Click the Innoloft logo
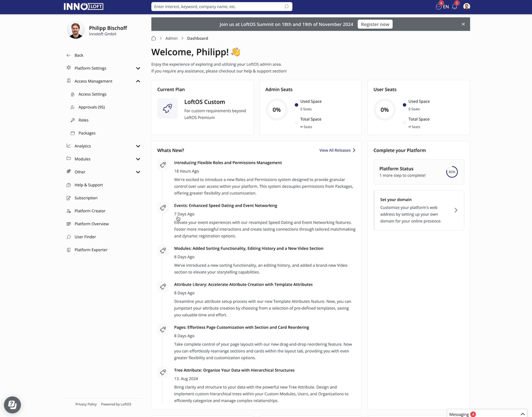The image size is (532, 417). 83,7
